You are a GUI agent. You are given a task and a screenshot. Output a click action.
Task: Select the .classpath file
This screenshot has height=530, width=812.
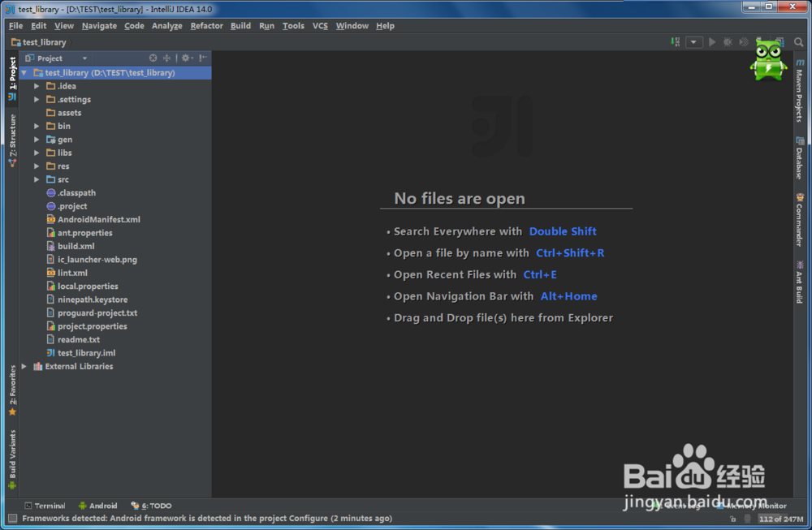click(71, 193)
